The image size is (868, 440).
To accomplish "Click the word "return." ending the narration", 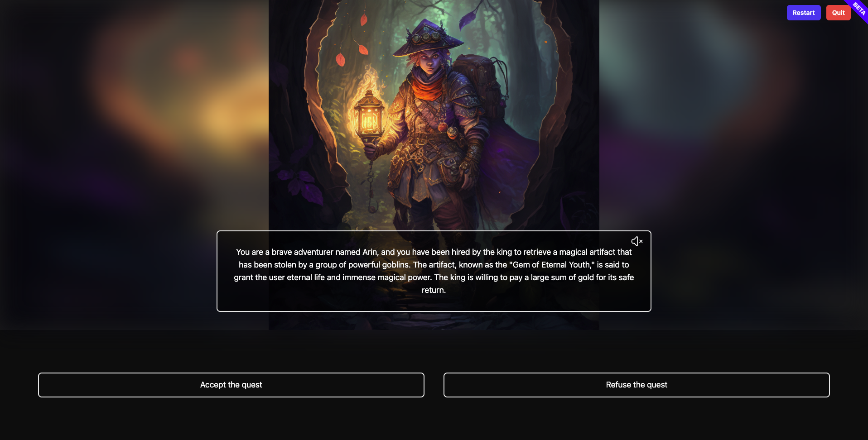I will click(434, 290).
